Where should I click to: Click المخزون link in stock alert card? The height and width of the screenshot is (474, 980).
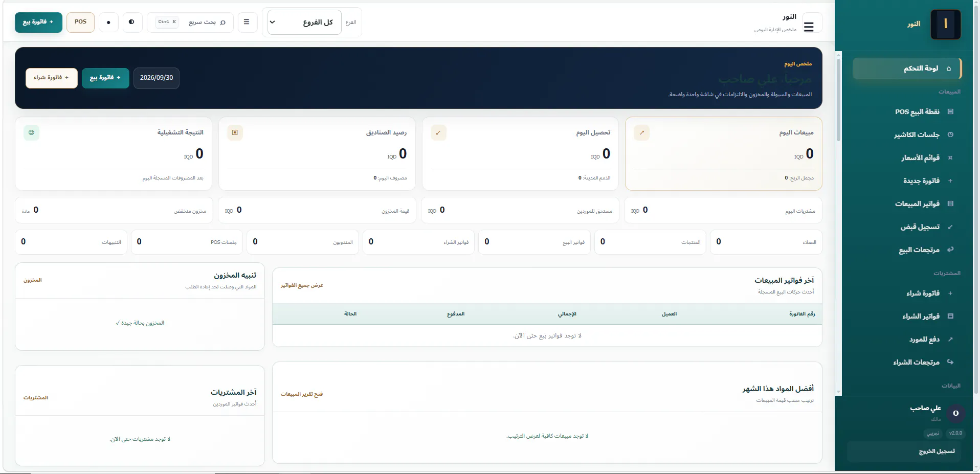tap(33, 280)
